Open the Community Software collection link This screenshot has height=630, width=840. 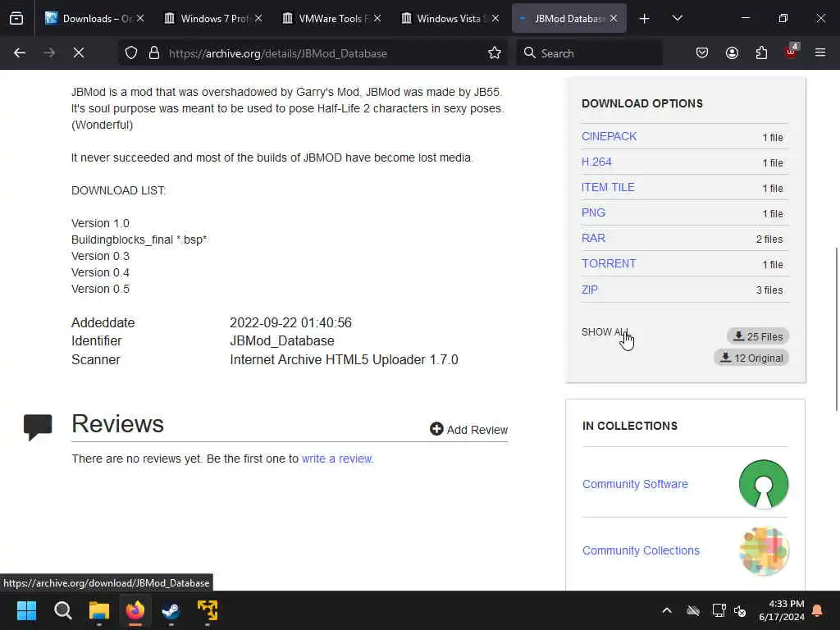(635, 484)
